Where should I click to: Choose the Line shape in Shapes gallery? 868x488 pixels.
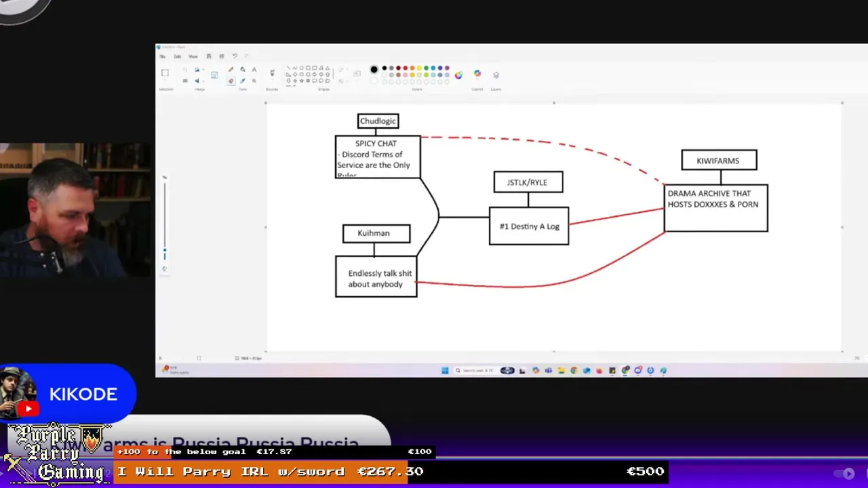click(x=288, y=68)
